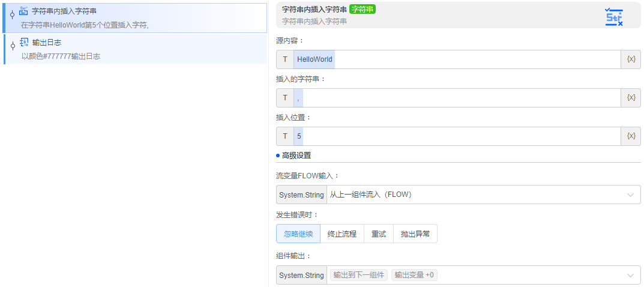
Task: Click the string insert component icon in flow list
Action: (x=23, y=11)
